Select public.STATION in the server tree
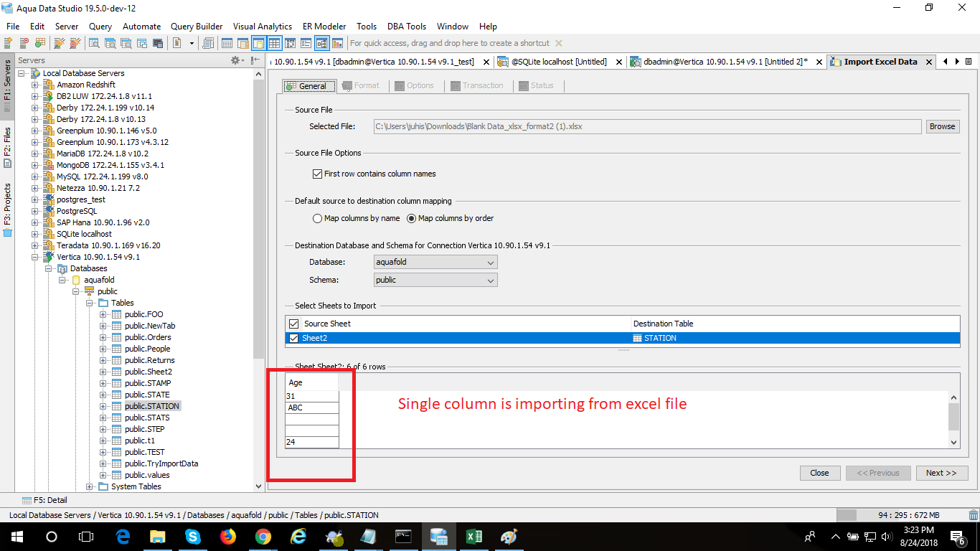Viewport: 980px width, 551px height. tap(152, 406)
